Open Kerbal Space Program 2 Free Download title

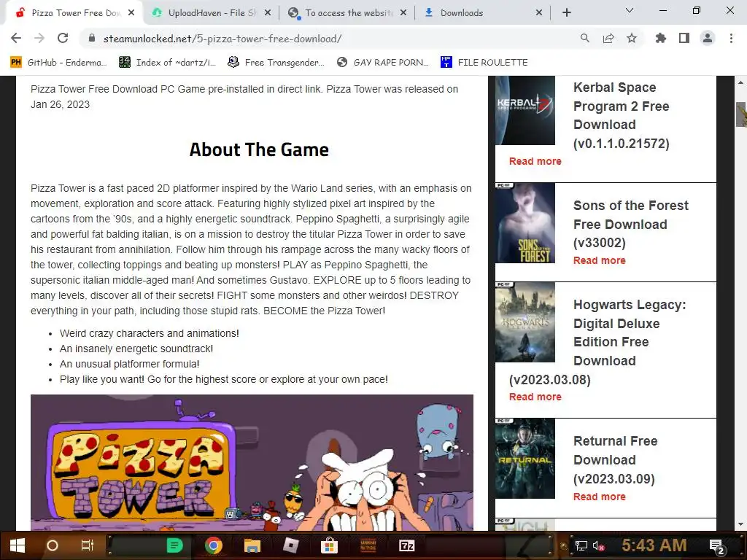point(622,115)
